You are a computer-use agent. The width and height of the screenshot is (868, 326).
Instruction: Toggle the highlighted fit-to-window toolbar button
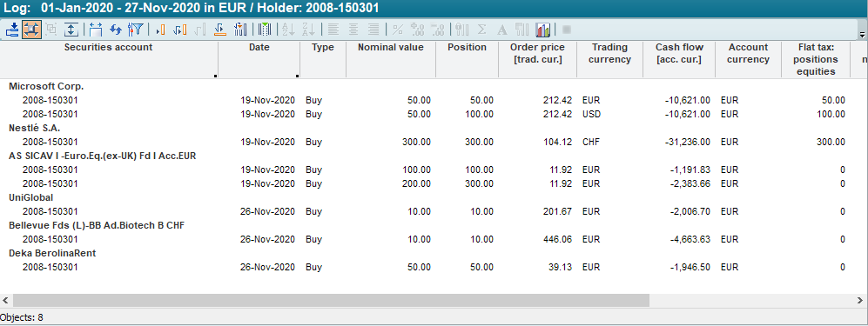[31, 30]
